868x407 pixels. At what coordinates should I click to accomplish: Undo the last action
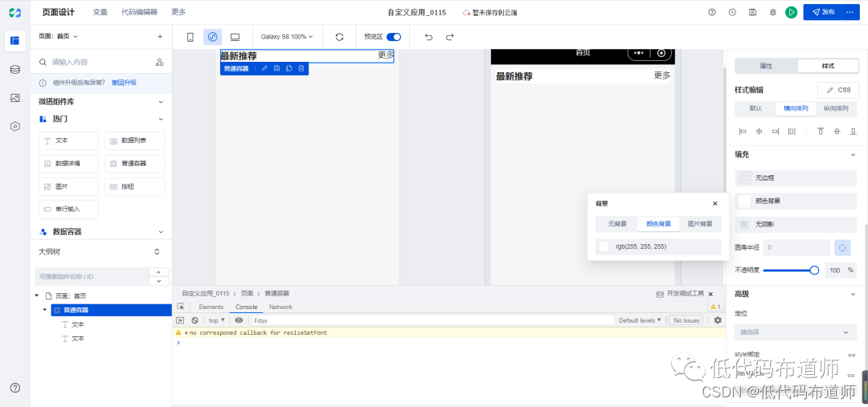(x=428, y=37)
